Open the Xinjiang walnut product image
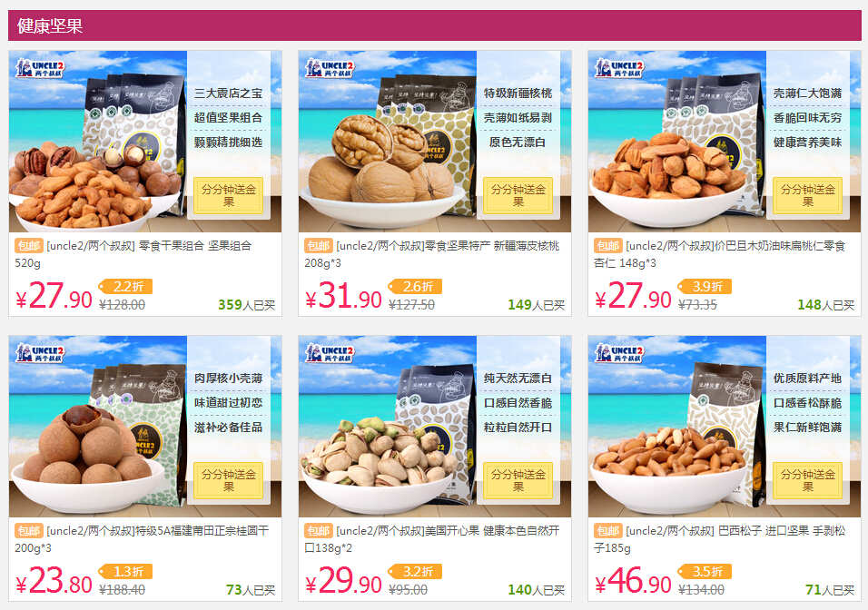The image size is (868, 610). (435, 142)
